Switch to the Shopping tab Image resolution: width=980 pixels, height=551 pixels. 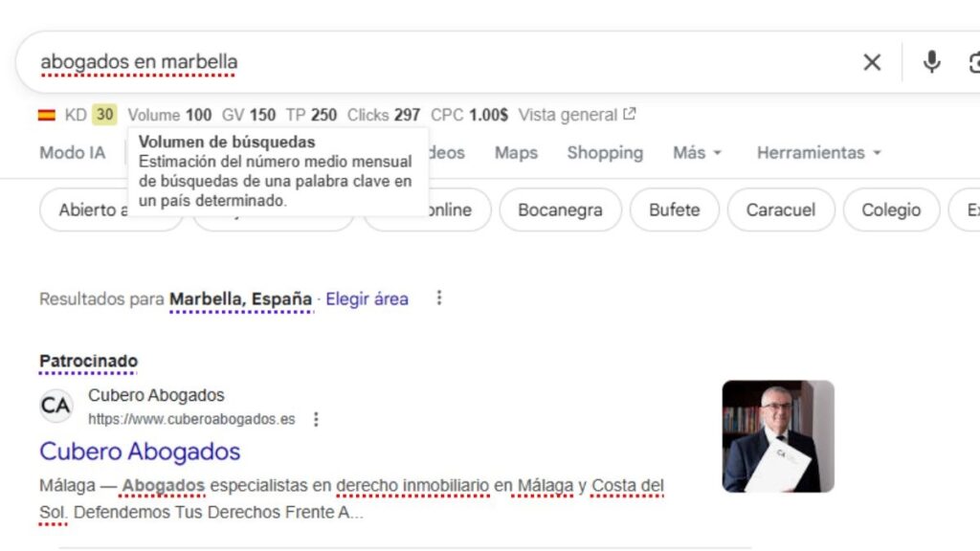(605, 152)
